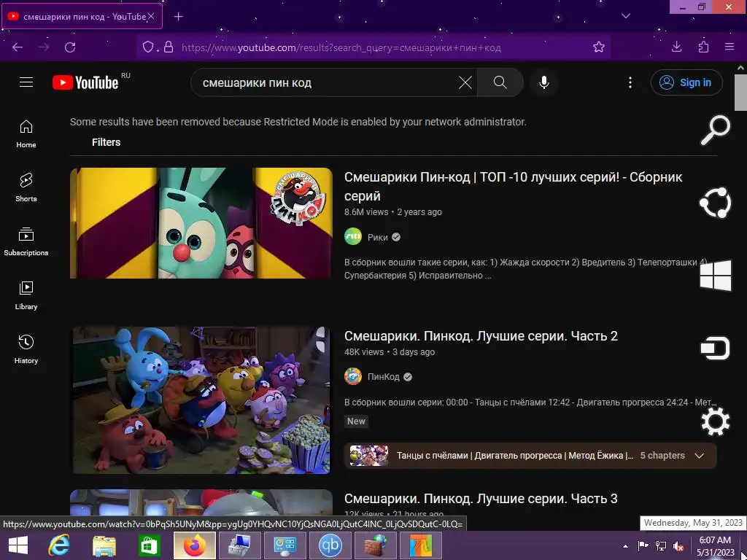This screenshot has height=560, width=747.
Task: Go back in Firefox
Action: [18, 47]
